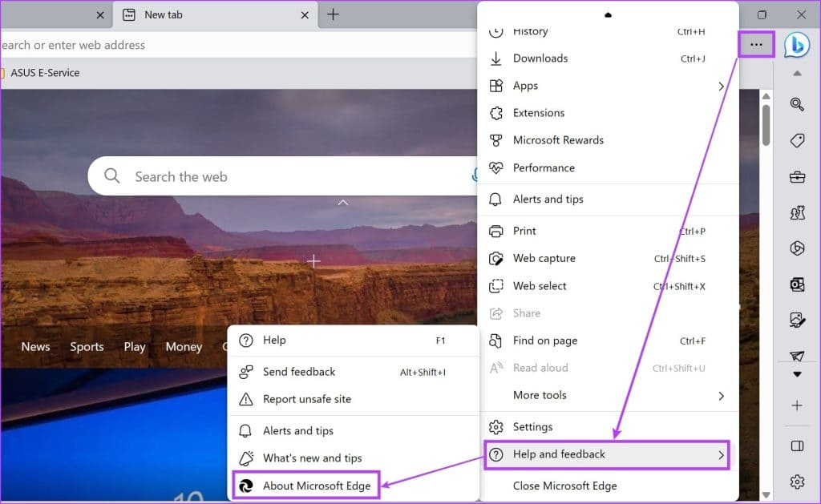Click the page scrollbar down arrow
Viewport: 821px width, 504px height.
(766, 494)
